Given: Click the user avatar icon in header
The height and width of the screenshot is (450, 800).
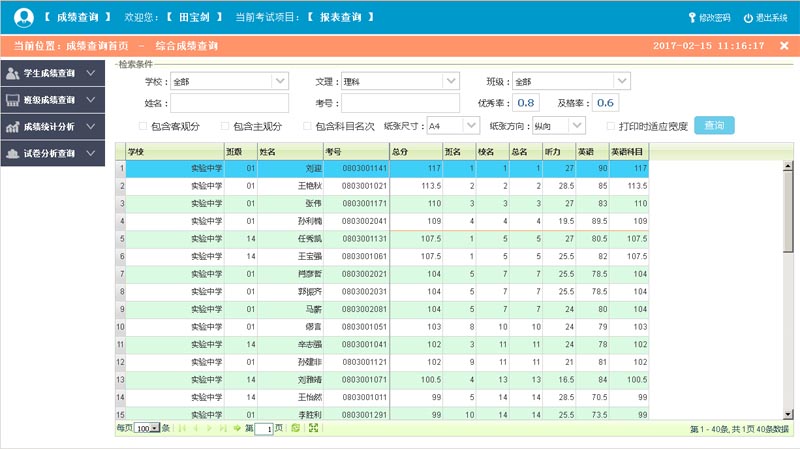Looking at the screenshot, I should pyautogui.click(x=22, y=17).
